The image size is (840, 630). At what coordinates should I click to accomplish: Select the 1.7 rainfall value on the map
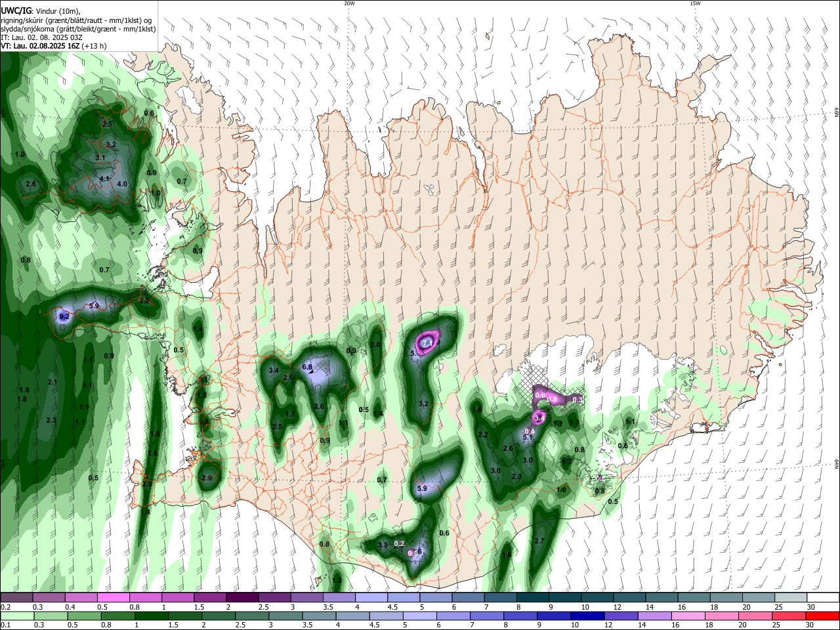pyautogui.click(x=290, y=415)
